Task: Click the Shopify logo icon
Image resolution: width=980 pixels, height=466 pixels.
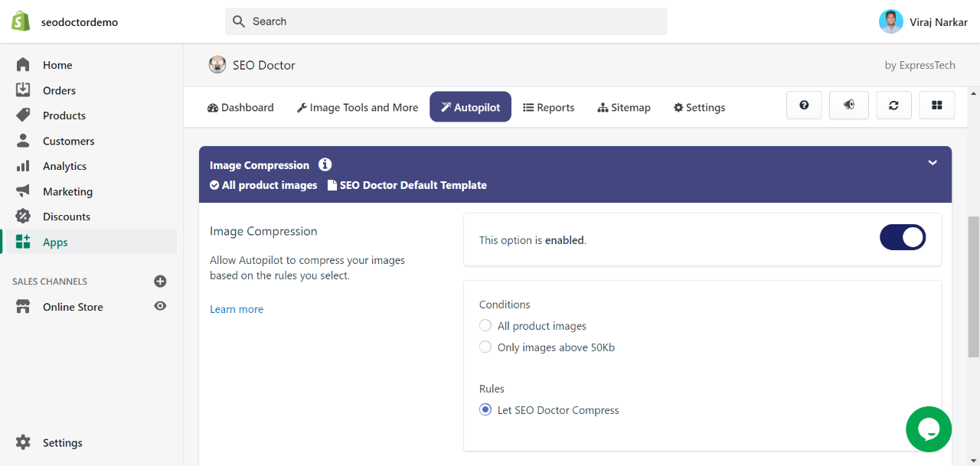Action: click(21, 21)
